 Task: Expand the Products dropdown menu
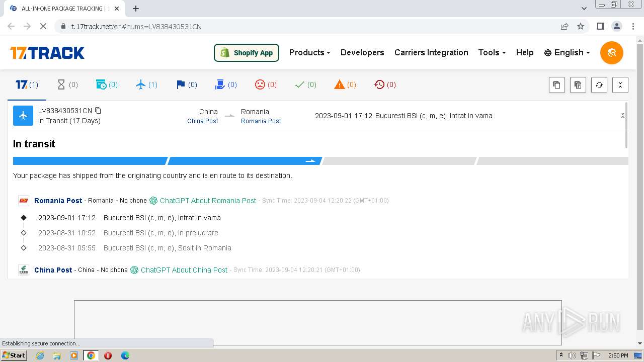pos(309,52)
